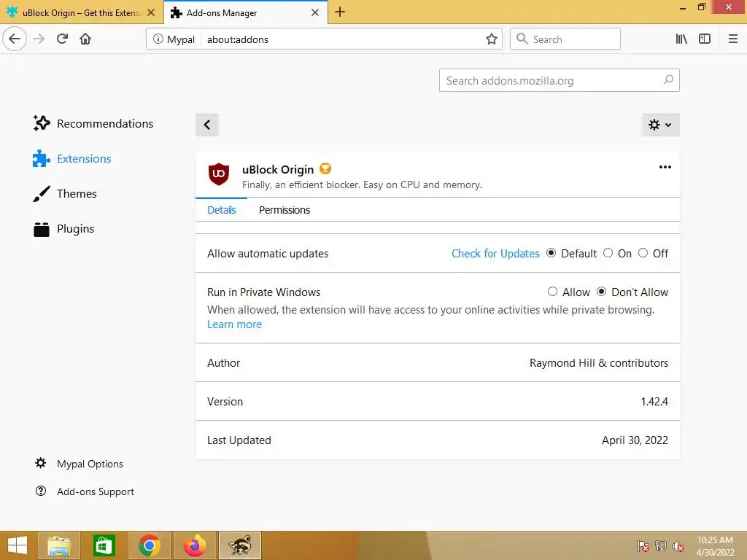Switch to the Permissions tab
Image resolution: width=747 pixels, height=560 pixels.
(x=285, y=210)
